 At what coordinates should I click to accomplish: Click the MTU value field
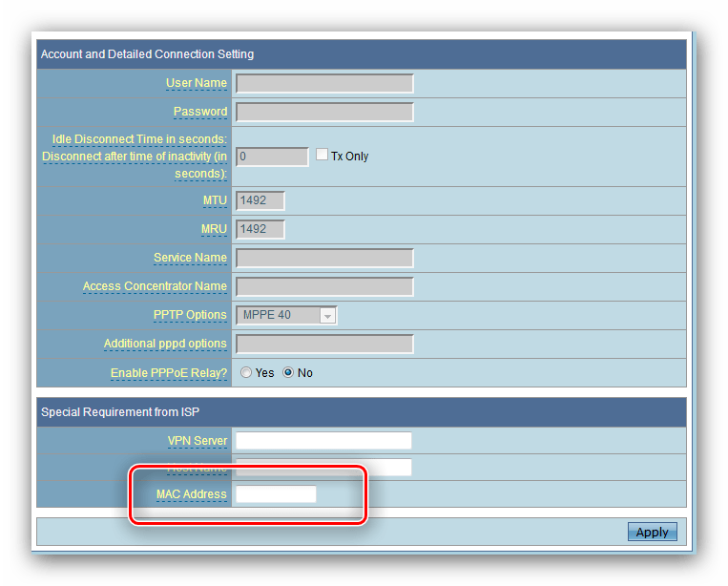tap(260, 200)
